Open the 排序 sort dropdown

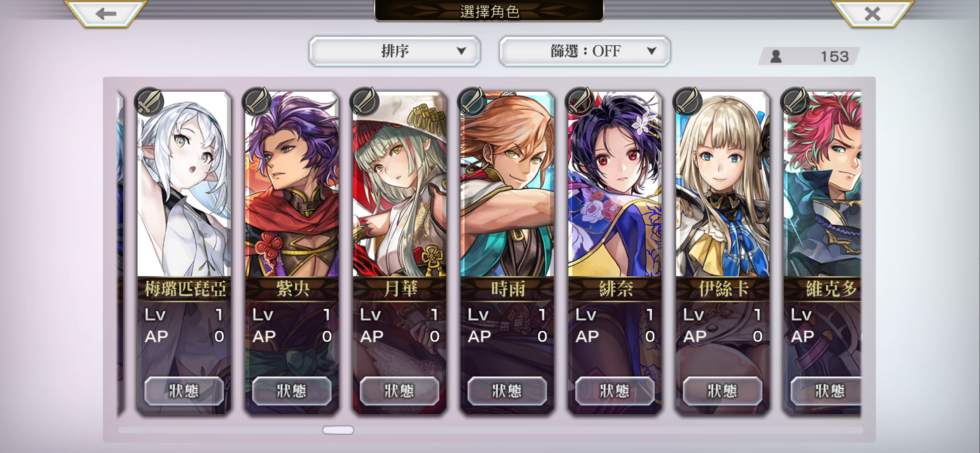(394, 51)
